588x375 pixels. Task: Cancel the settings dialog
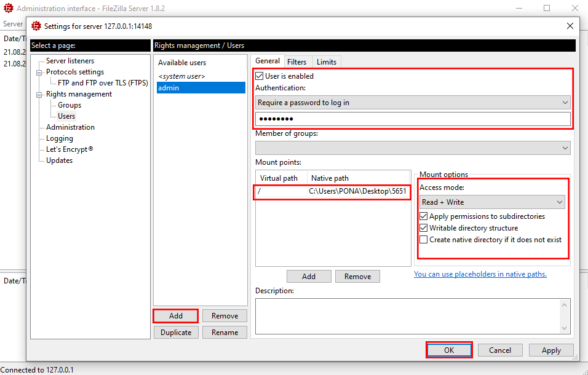(x=500, y=350)
